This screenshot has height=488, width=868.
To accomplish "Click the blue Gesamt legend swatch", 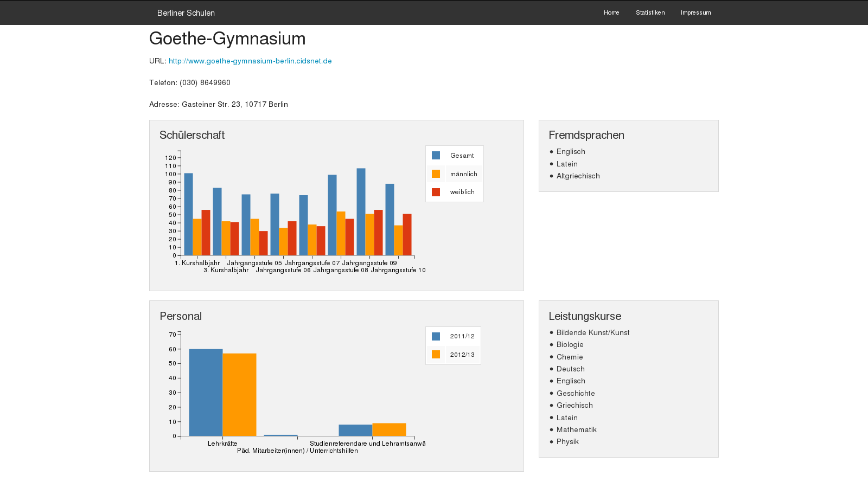I will pyautogui.click(x=436, y=156).
